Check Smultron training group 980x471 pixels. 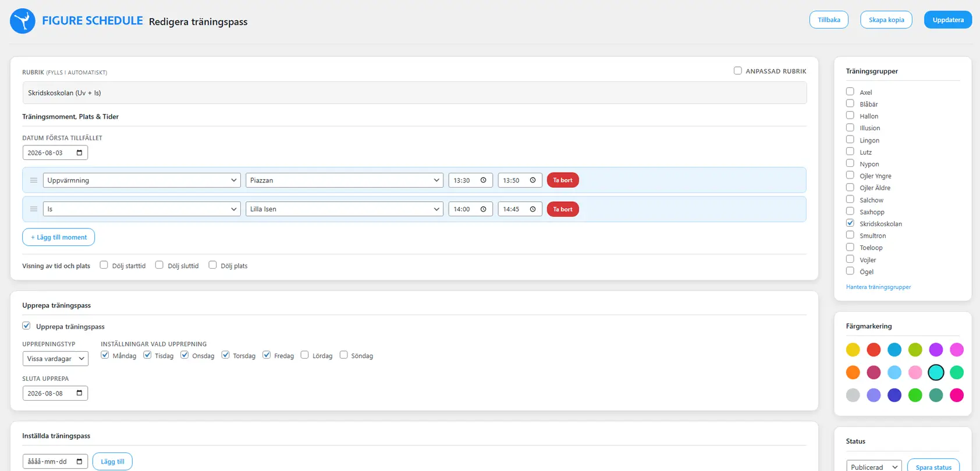pos(850,234)
